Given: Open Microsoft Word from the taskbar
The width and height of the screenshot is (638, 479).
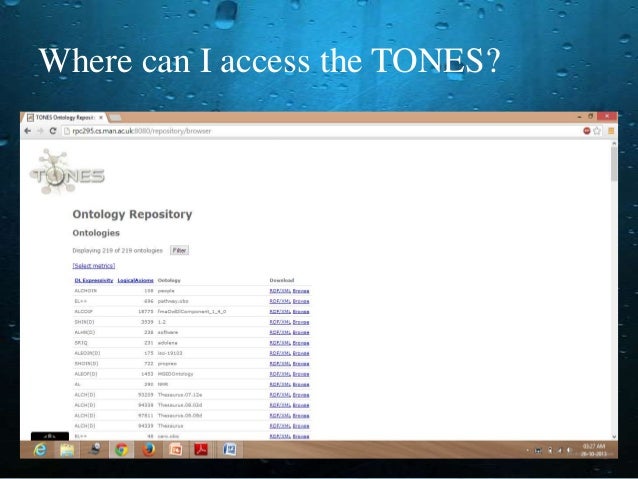Looking at the screenshot, I should click(229, 450).
